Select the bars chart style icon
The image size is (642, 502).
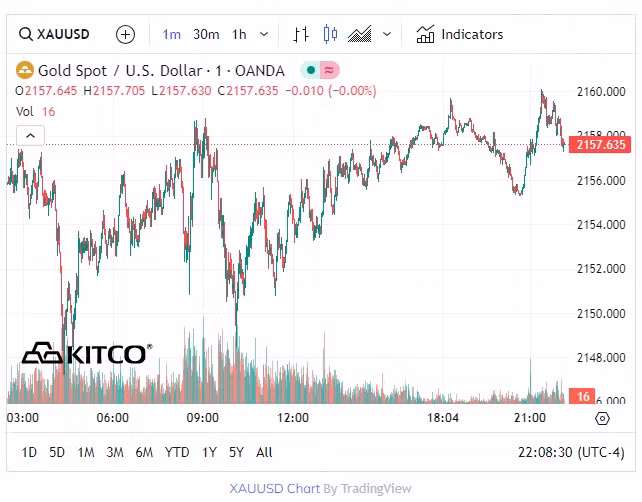[x=301, y=34]
